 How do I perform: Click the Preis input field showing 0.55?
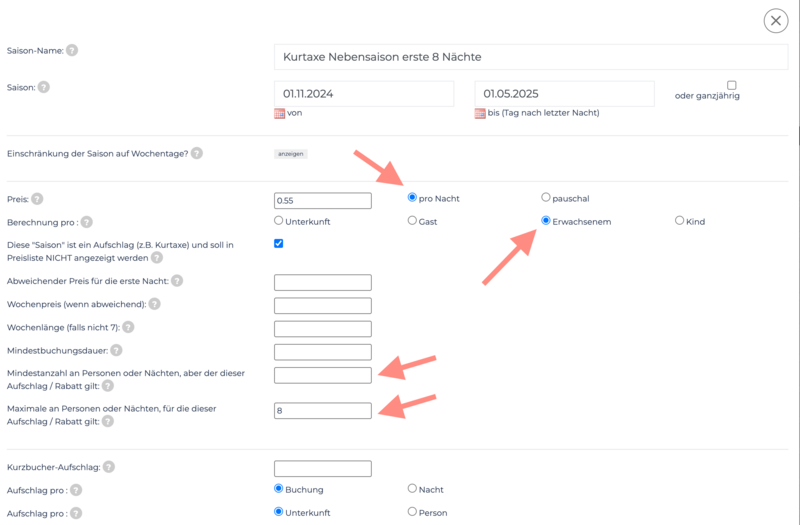pyautogui.click(x=322, y=201)
